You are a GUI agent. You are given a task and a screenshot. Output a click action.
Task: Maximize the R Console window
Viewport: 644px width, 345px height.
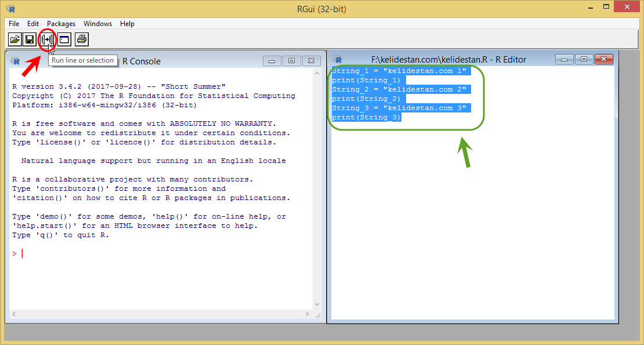pyautogui.click(x=292, y=61)
